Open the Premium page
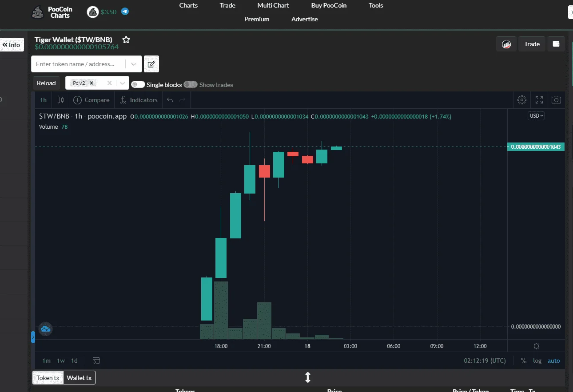This screenshot has width=573, height=392. tap(257, 19)
